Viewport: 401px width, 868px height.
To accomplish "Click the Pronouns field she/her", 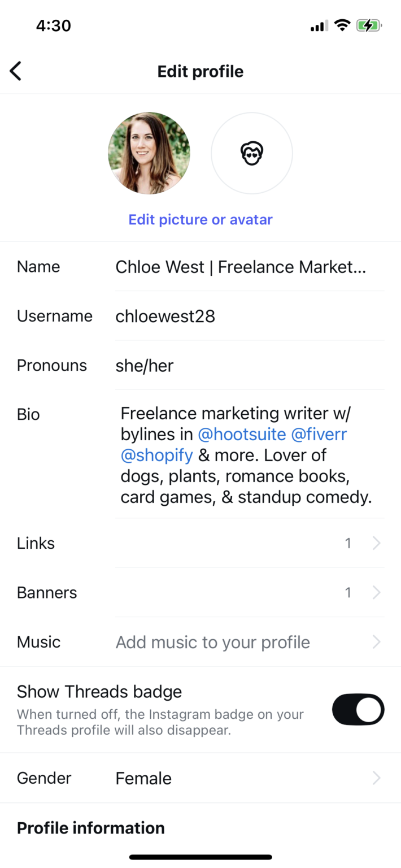I will click(144, 365).
